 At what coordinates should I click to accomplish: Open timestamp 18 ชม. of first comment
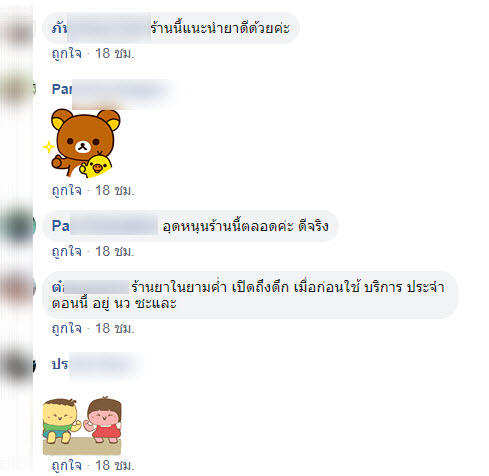(115, 53)
